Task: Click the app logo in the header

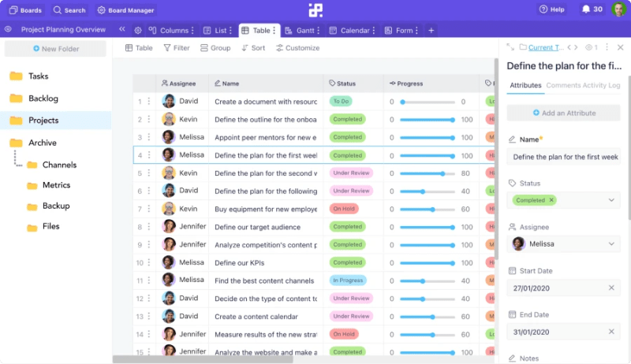Action: [315, 10]
